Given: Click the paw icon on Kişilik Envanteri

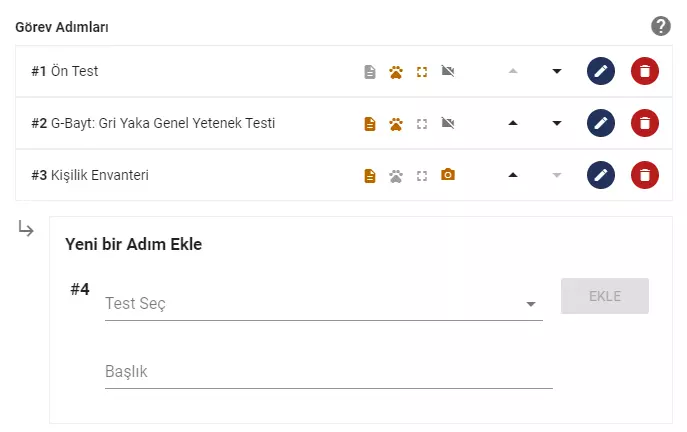Looking at the screenshot, I should pyautogui.click(x=396, y=176).
